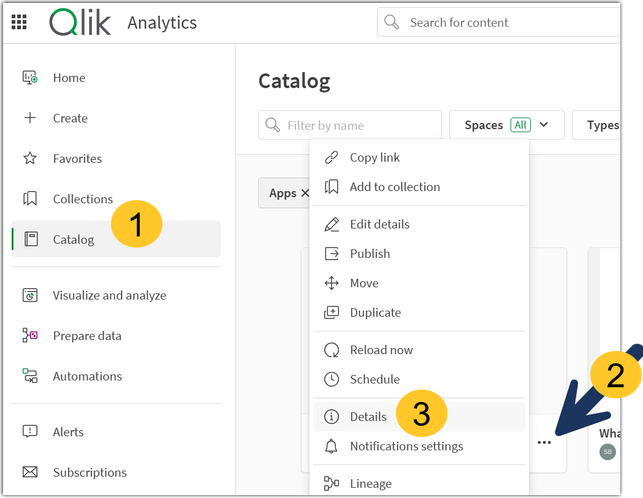Image resolution: width=643 pixels, height=498 pixels.
Task: Choose Copy link from context menu
Action: tap(374, 157)
